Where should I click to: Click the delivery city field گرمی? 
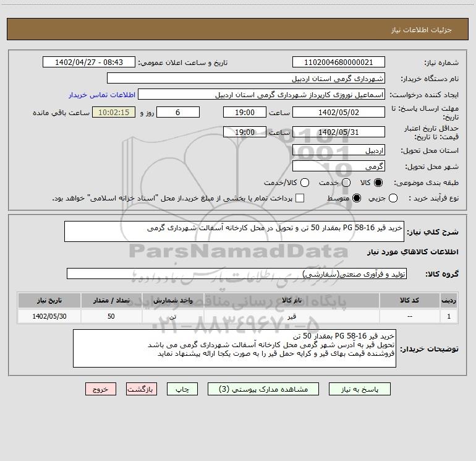point(339,166)
